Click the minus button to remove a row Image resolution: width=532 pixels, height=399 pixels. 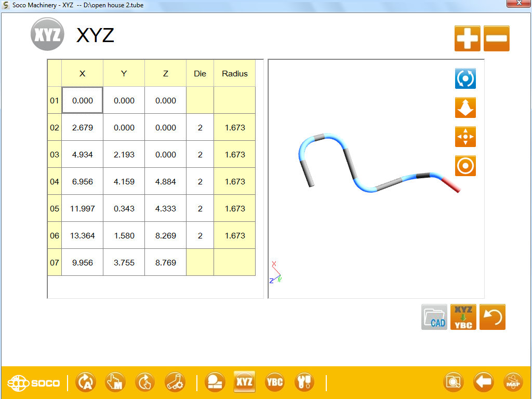[x=496, y=38]
